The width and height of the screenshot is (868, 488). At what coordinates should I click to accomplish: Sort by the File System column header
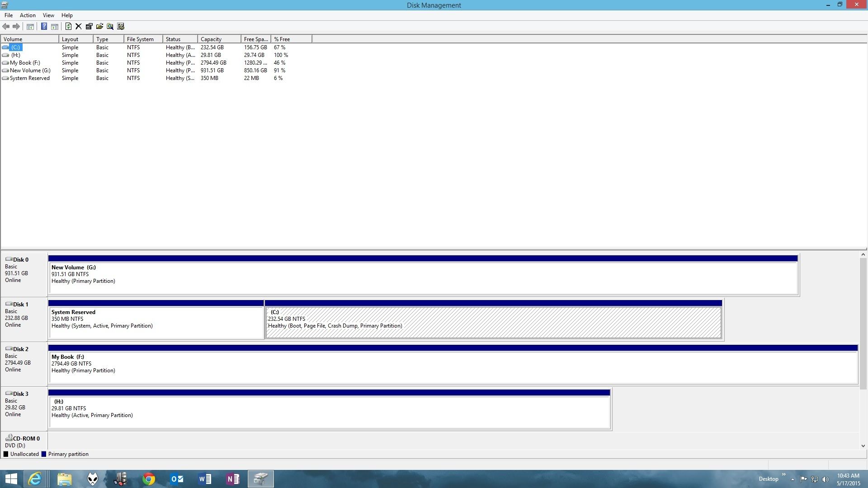pyautogui.click(x=143, y=39)
